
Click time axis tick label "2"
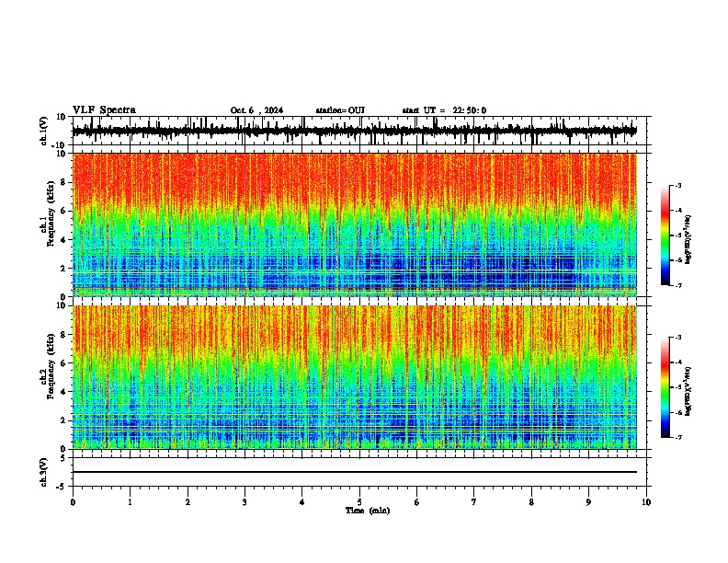pos(188,502)
